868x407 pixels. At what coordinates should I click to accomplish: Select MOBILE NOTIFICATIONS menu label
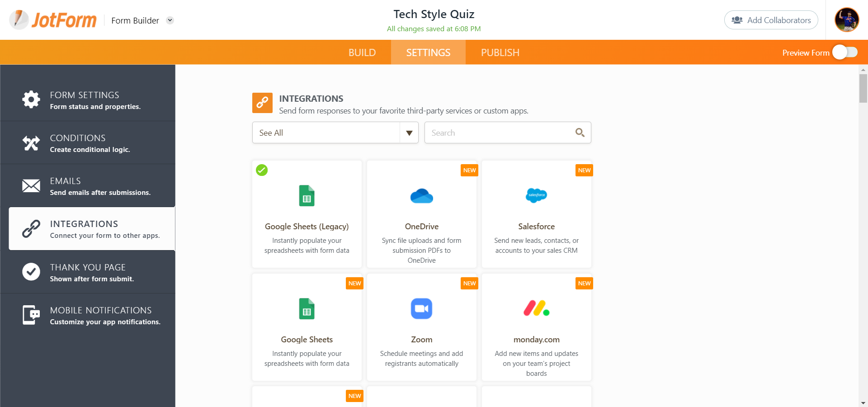[101, 310]
